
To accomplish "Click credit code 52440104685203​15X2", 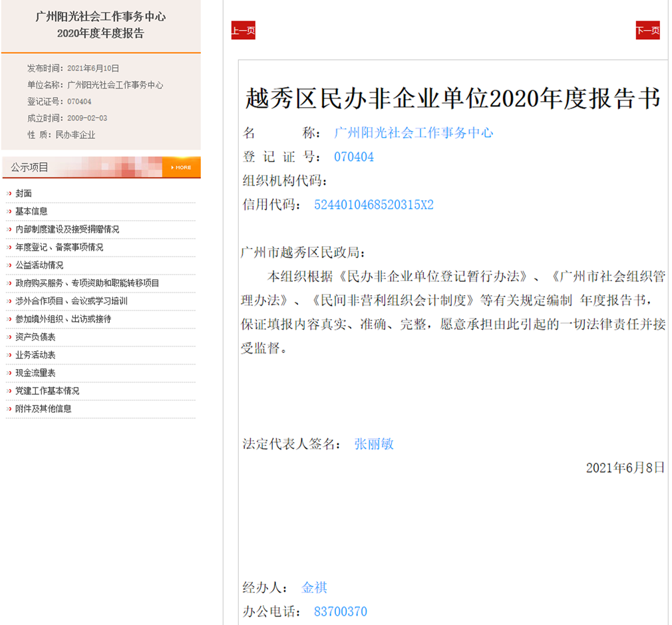I will click(374, 205).
